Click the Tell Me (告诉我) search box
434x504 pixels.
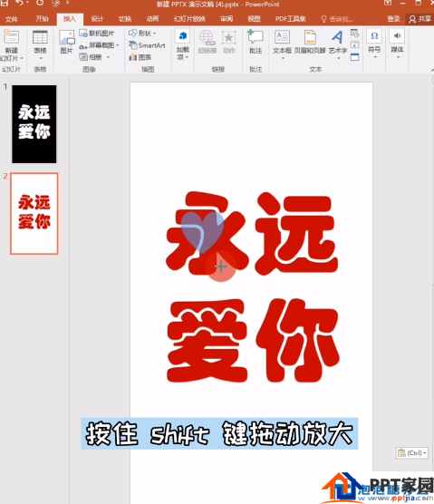337,19
